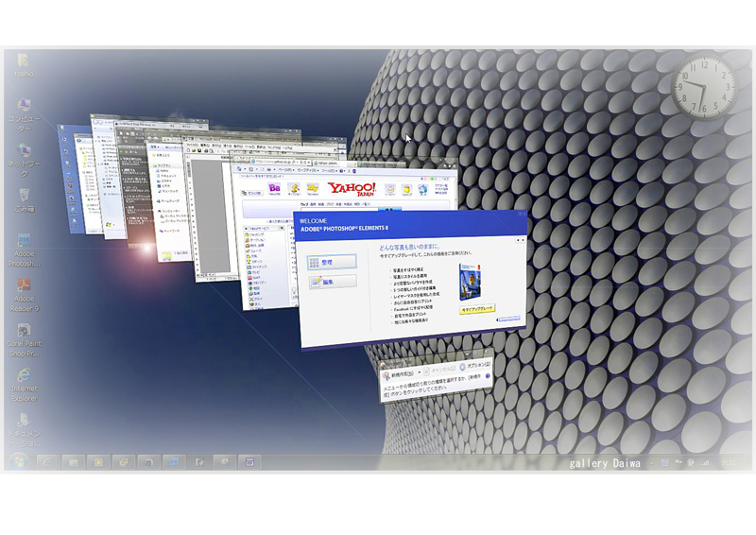This screenshot has height=535, width=756.
Task: Open the ごみ箱 recycle bin icon
Action: [x=24, y=200]
